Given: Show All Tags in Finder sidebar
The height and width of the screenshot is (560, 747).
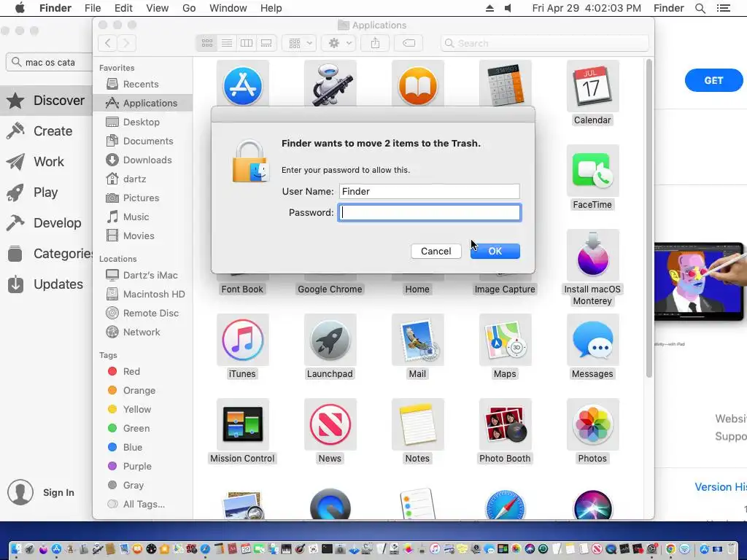Looking at the screenshot, I should [x=143, y=505].
